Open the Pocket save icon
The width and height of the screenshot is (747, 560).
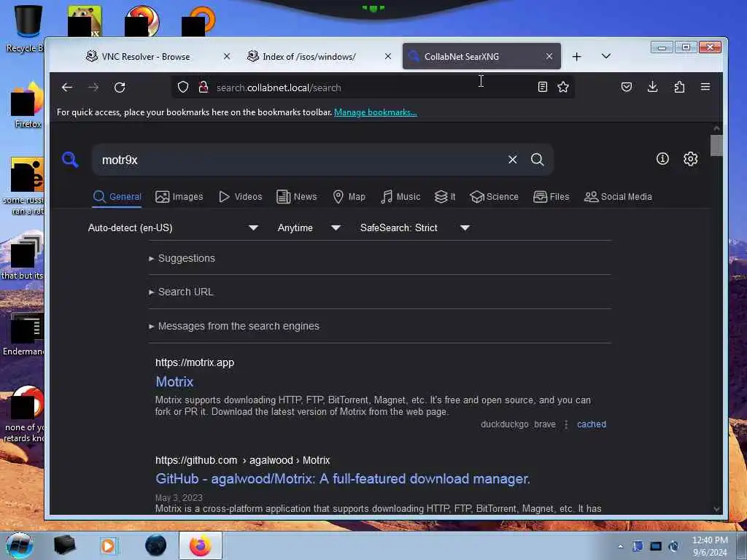coord(627,87)
